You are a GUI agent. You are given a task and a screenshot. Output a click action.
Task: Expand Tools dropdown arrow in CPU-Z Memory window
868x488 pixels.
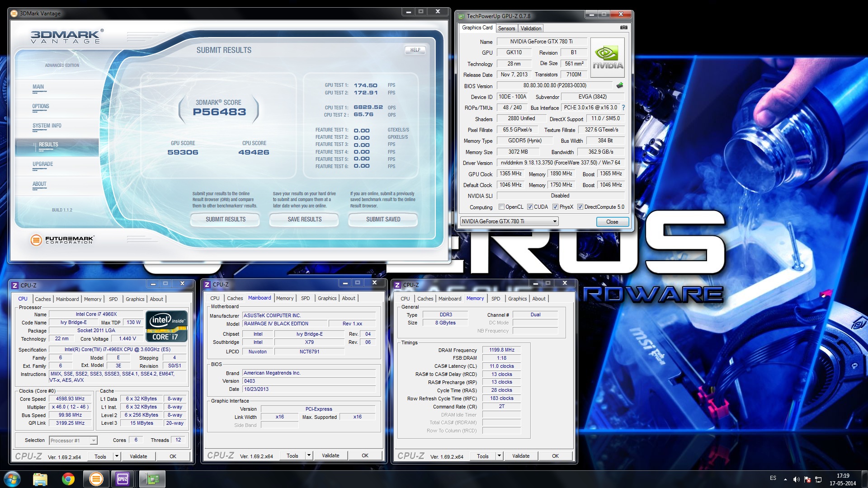[499, 456]
